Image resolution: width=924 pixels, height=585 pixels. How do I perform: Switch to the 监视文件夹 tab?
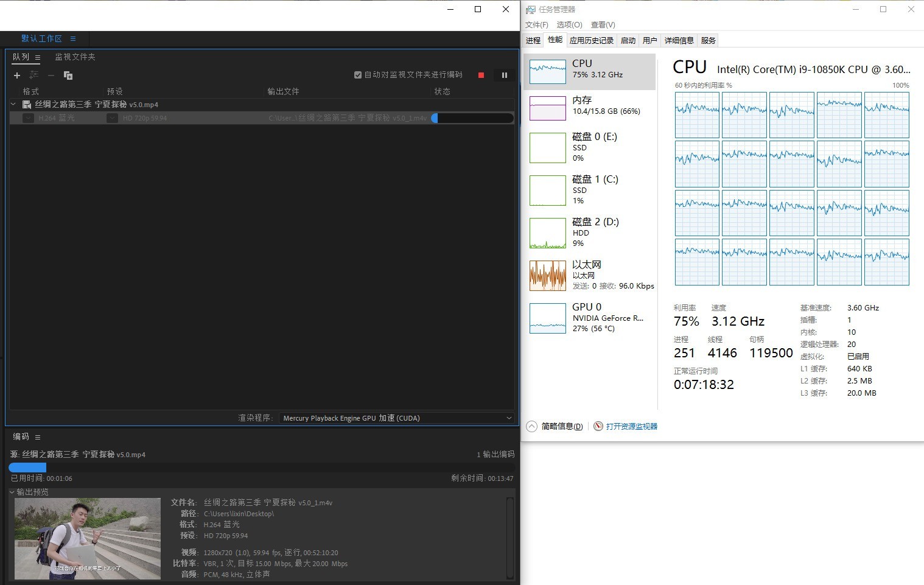(x=75, y=57)
